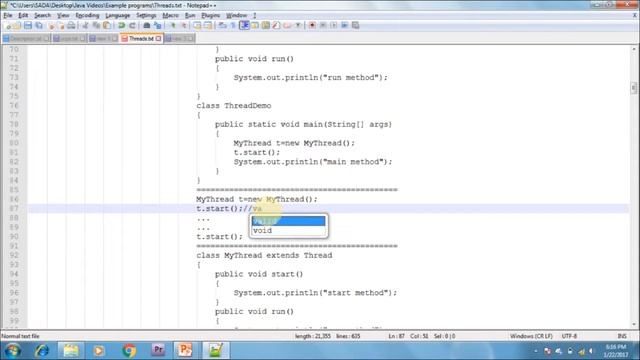The height and width of the screenshot is (360, 640).
Task: Save the file with the Save icon
Action: (x=28, y=25)
